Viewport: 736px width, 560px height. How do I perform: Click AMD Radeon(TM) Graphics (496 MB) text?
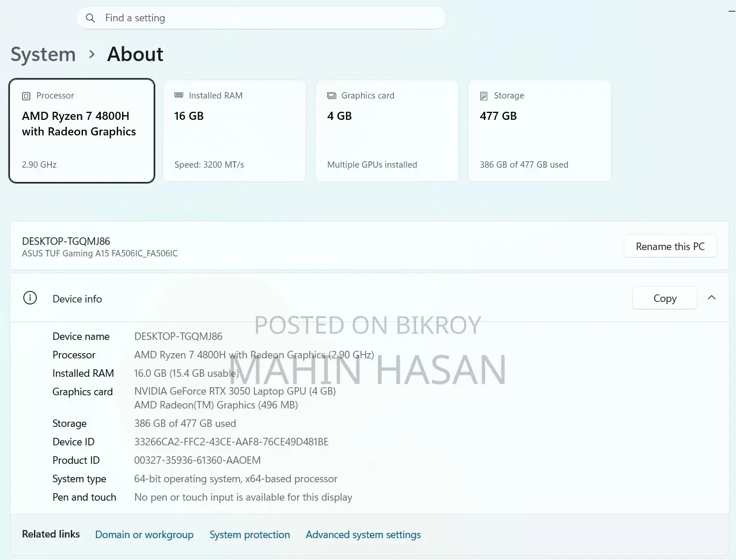pos(216,405)
